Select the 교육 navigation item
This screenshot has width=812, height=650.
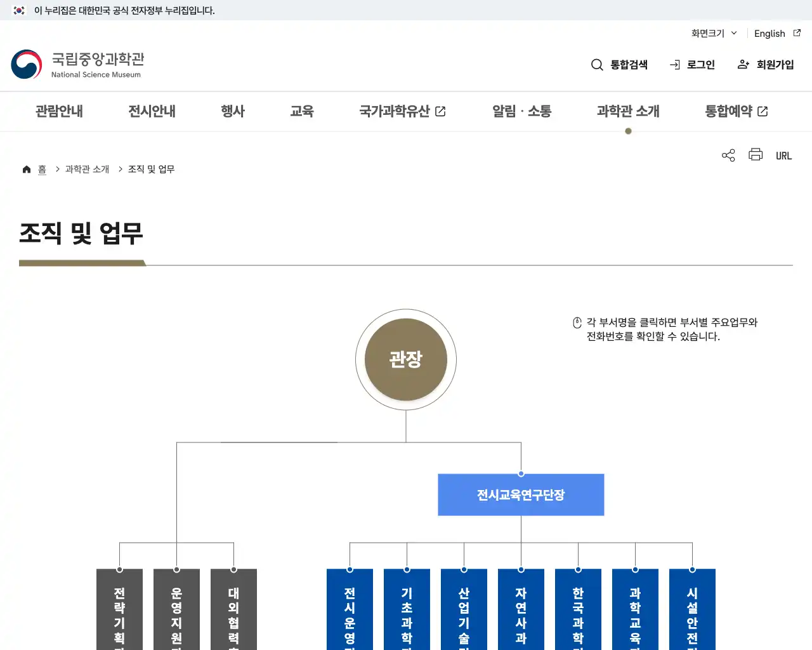click(303, 111)
